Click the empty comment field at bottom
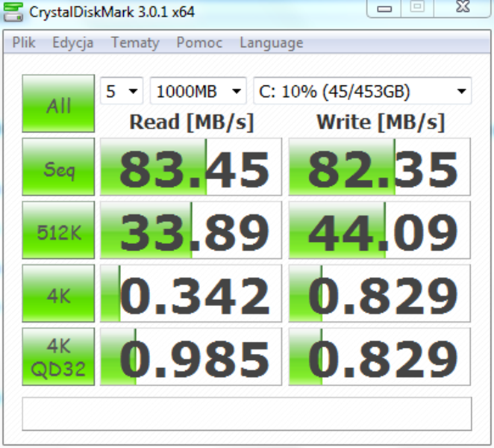This screenshot has width=494, height=448. click(247, 414)
